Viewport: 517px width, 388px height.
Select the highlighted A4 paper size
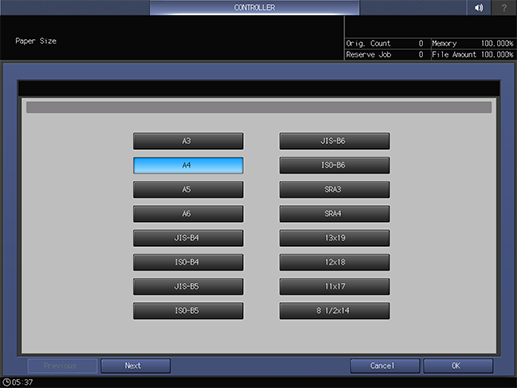(188, 165)
